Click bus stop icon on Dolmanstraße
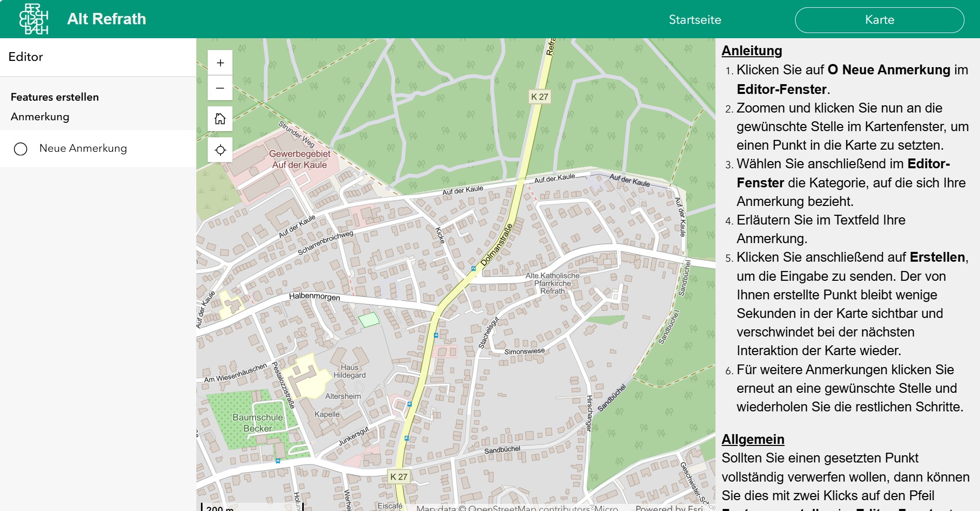 (x=473, y=268)
